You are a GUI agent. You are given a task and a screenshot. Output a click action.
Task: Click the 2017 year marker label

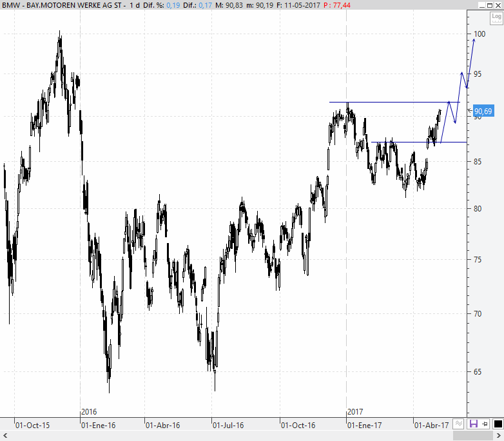point(355,412)
